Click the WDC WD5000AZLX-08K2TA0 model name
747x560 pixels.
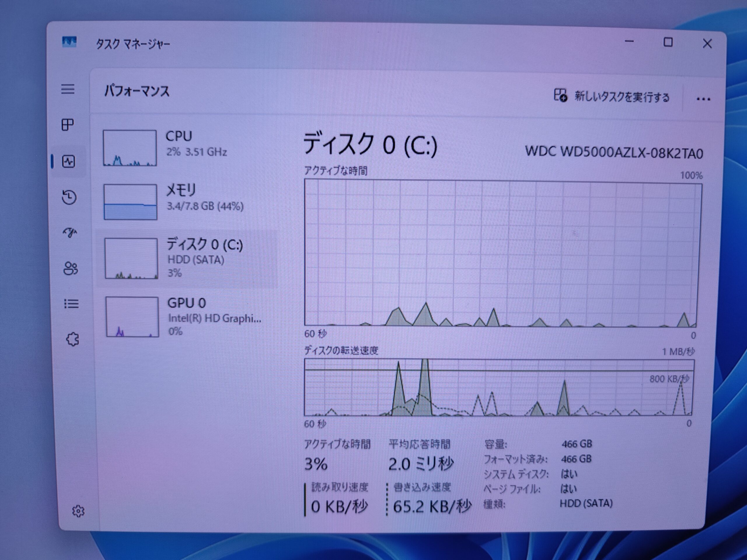coord(614,153)
